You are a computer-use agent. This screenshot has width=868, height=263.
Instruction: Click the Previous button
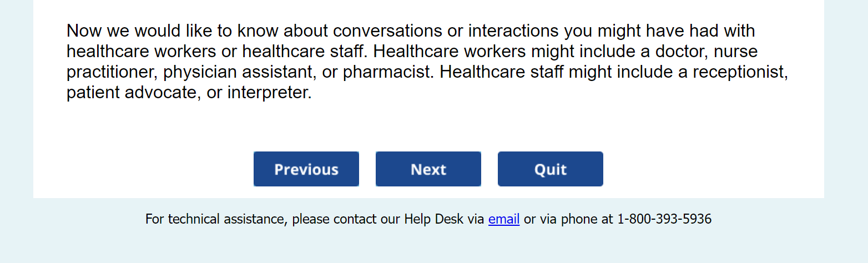coord(306,169)
